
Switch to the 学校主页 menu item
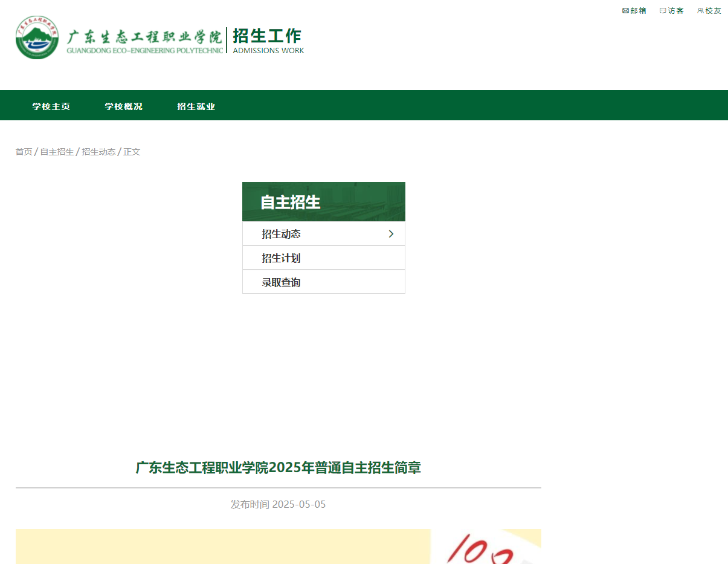coord(51,105)
